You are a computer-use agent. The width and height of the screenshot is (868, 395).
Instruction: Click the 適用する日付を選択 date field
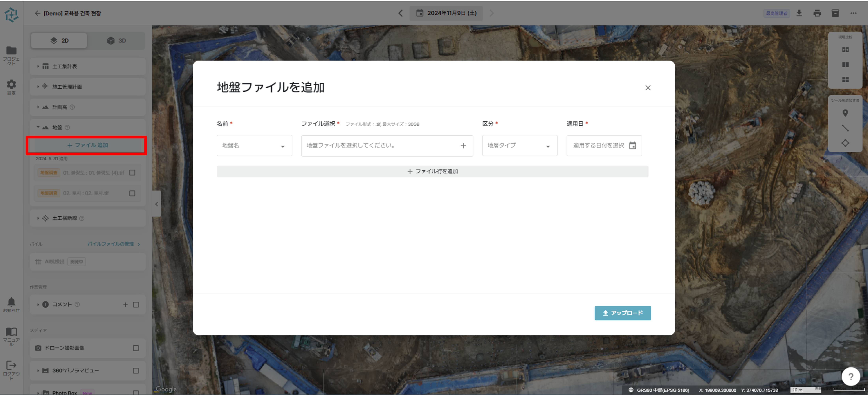600,146
